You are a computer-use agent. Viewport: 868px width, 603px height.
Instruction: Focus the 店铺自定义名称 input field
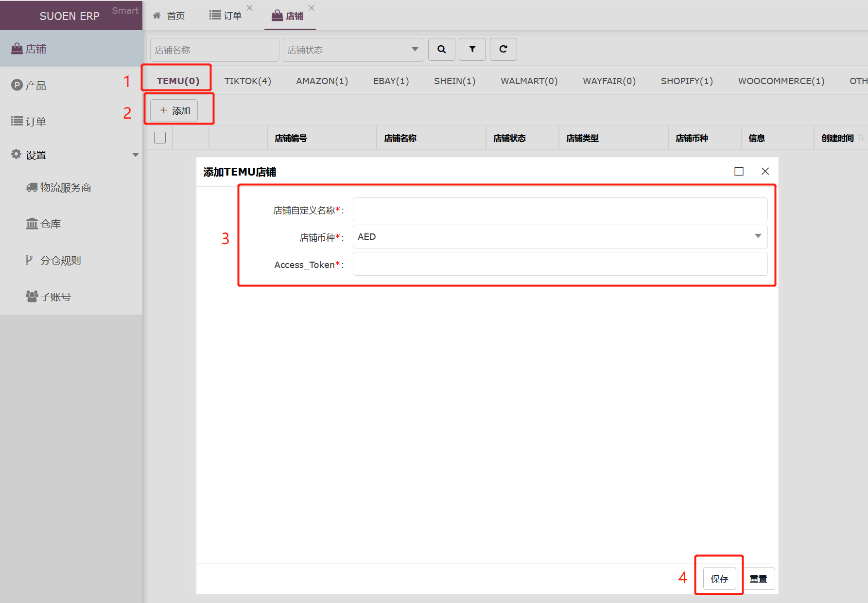pos(560,209)
